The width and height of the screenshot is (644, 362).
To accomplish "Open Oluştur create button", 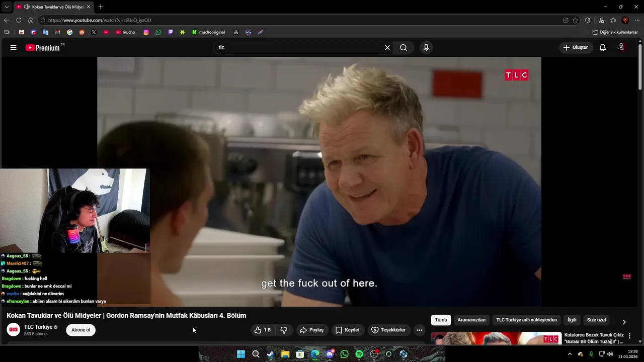I will [x=576, y=47].
